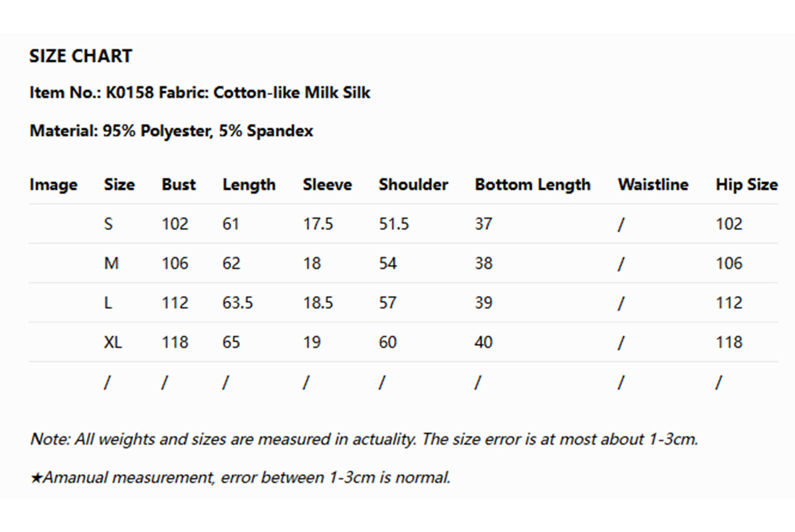Click the SIZE CHART heading
This screenshot has width=795, height=532.
click(80, 56)
